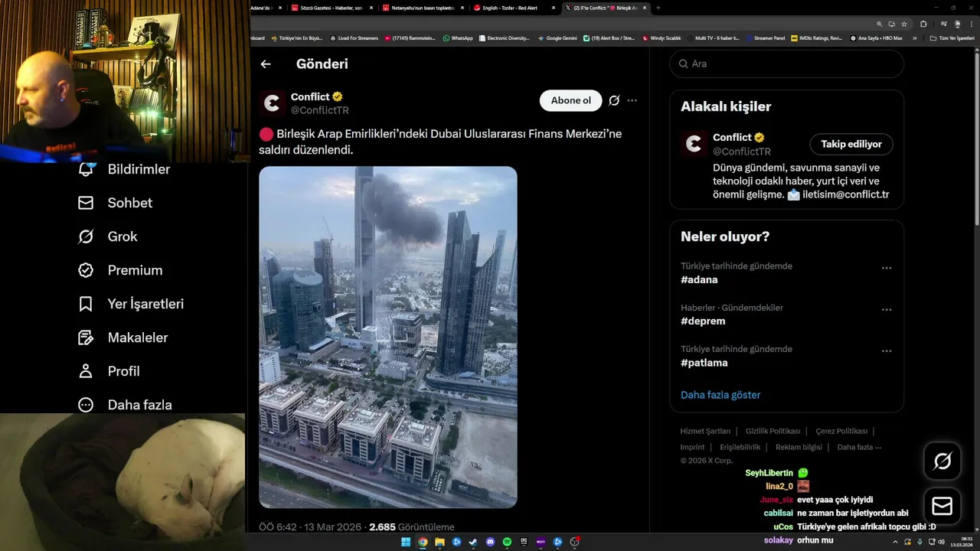Open the Windows Start button

pyautogui.click(x=406, y=542)
